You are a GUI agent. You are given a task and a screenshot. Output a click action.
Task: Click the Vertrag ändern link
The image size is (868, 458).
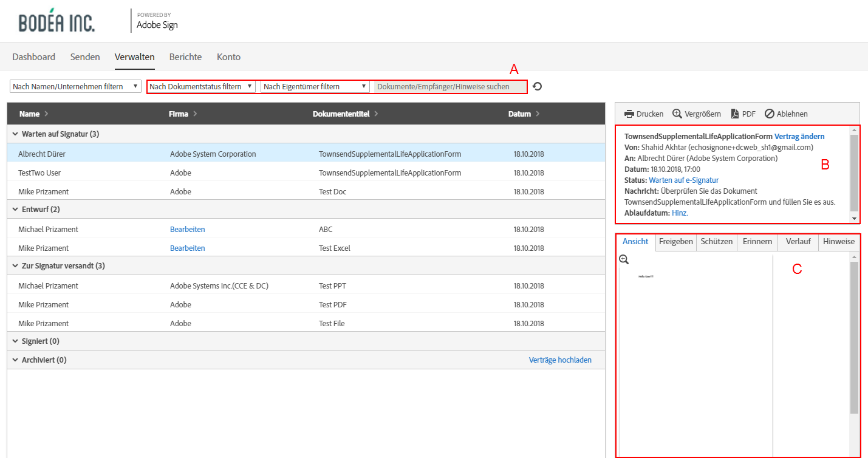coord(799,137)
